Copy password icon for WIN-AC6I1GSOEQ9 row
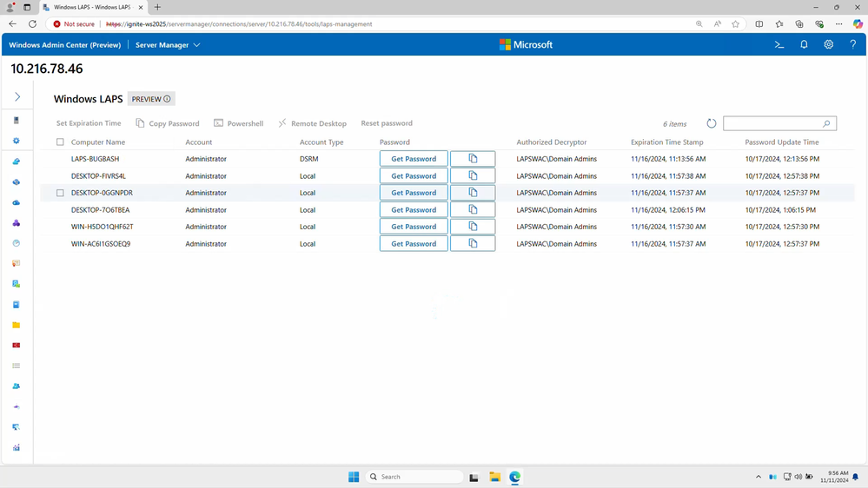The width and height of the screenshot is (868, 488). point(473,243)
